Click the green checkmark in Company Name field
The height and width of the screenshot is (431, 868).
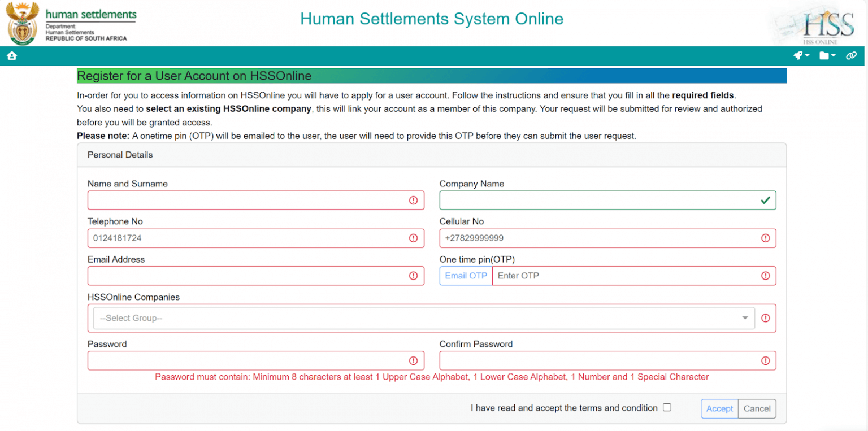coord(765,201)
